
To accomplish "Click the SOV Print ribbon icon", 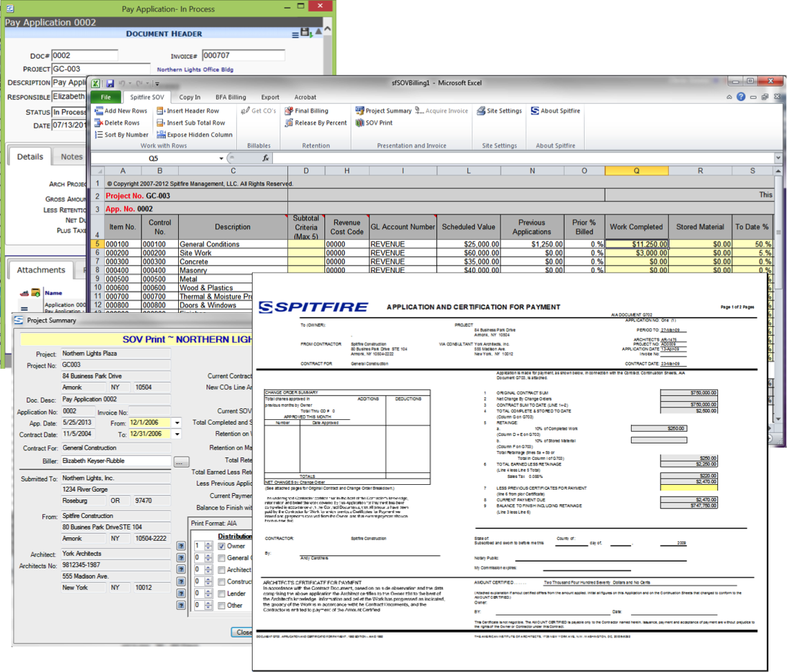I will click(360, 123).
